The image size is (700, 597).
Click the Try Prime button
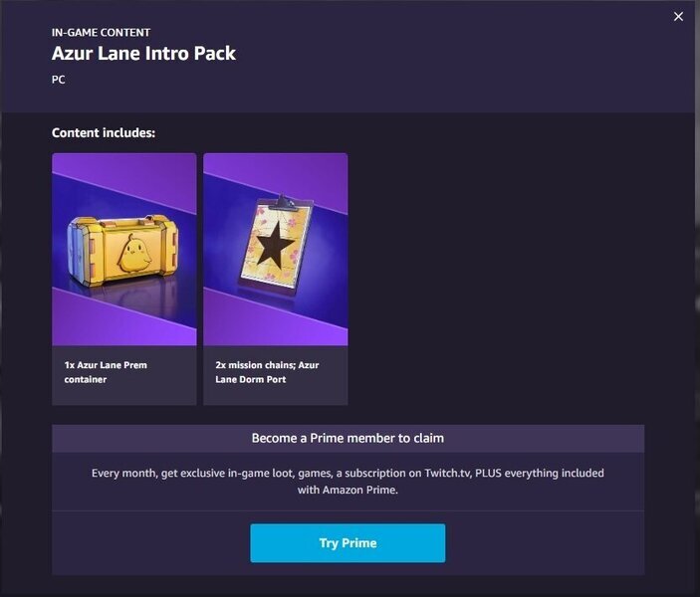point(348,542)
